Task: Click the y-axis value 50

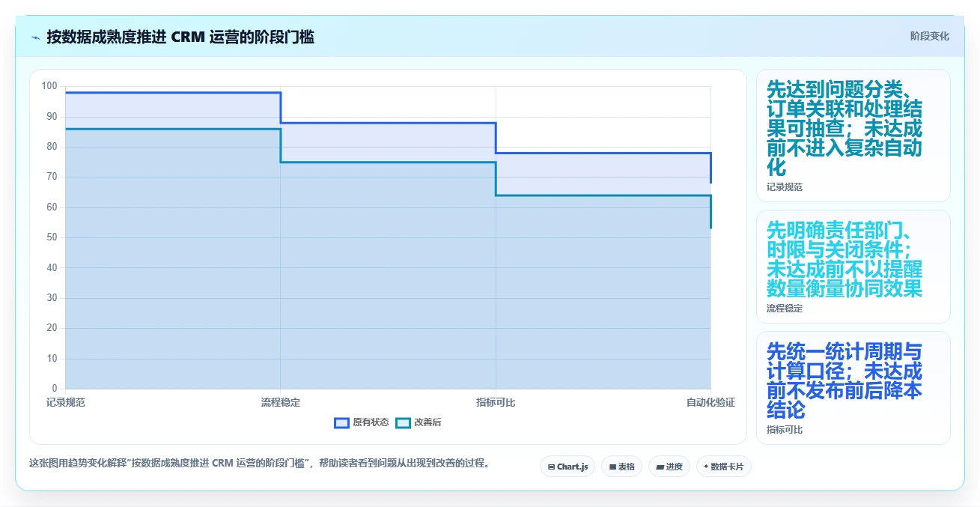Action: click(x=52, y=237)
